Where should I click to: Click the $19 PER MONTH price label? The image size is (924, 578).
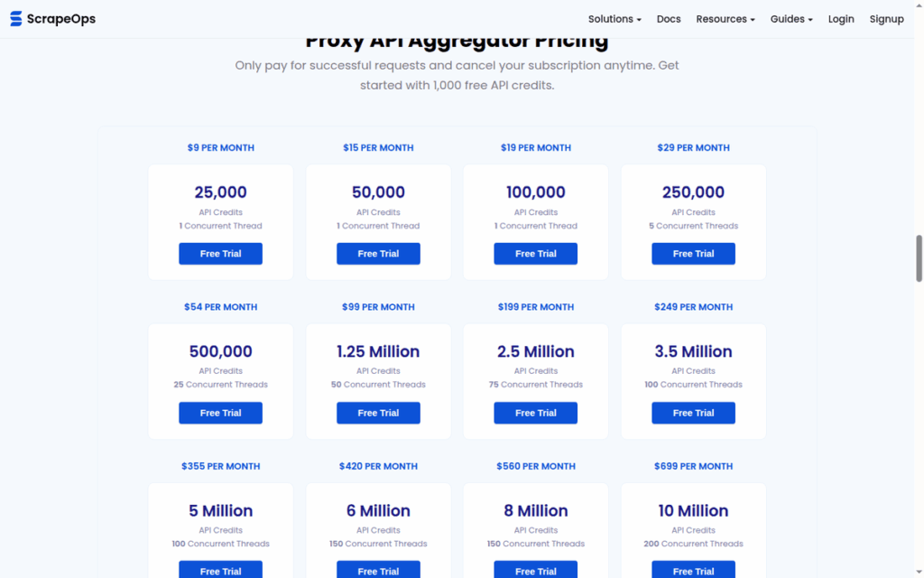tap(536, 148)
